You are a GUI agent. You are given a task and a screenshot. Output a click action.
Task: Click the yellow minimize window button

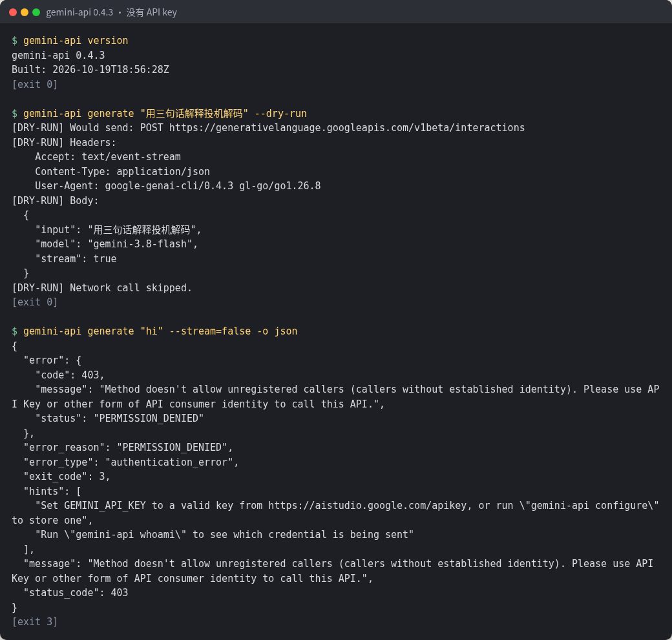pyautogui.click(x=25, y=12)
